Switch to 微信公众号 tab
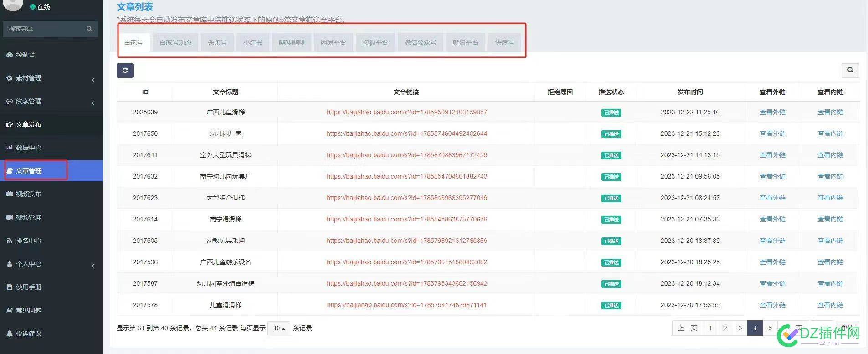 pos(420,42)
